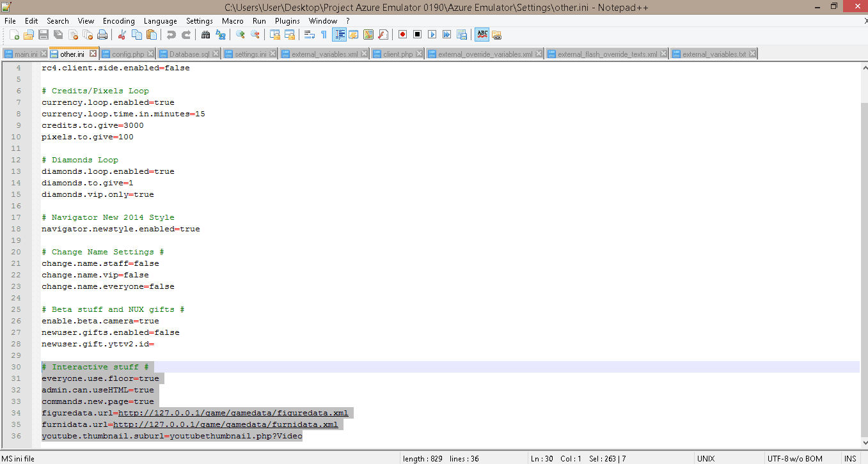Redo the last undone edit
868x464 pixels.
[x=186, y=35]
